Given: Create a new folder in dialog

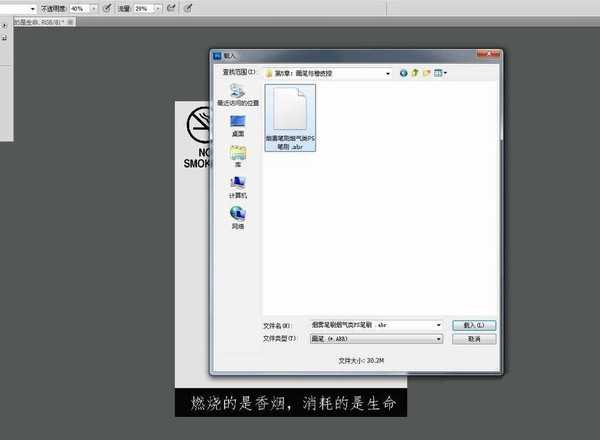Looking at the screenshot, I should [428, 73].
